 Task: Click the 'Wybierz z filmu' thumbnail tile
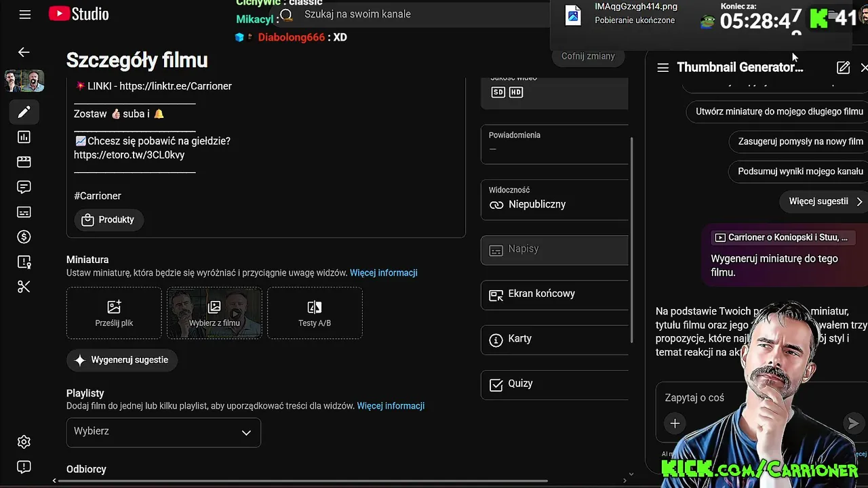click(x=214, y=312)
